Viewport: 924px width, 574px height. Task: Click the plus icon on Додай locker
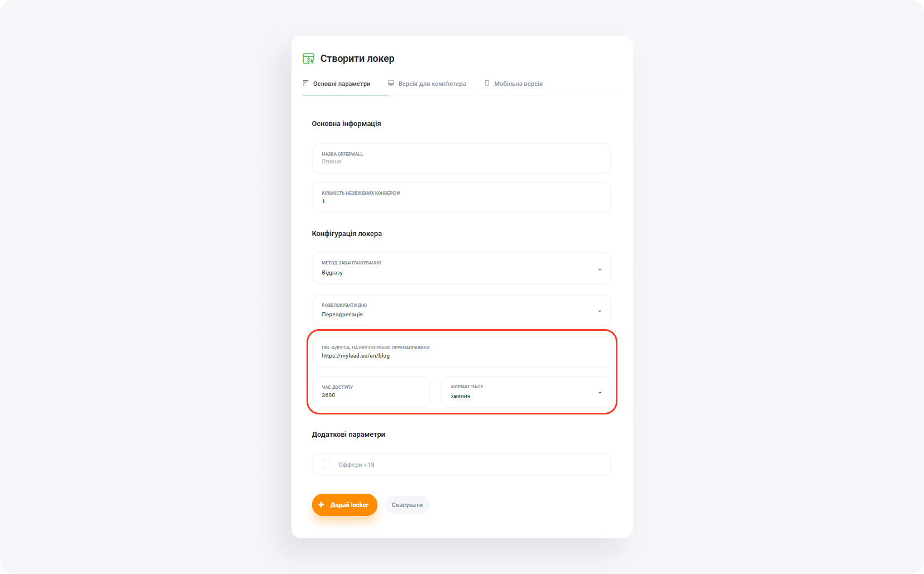coord(321,505)
